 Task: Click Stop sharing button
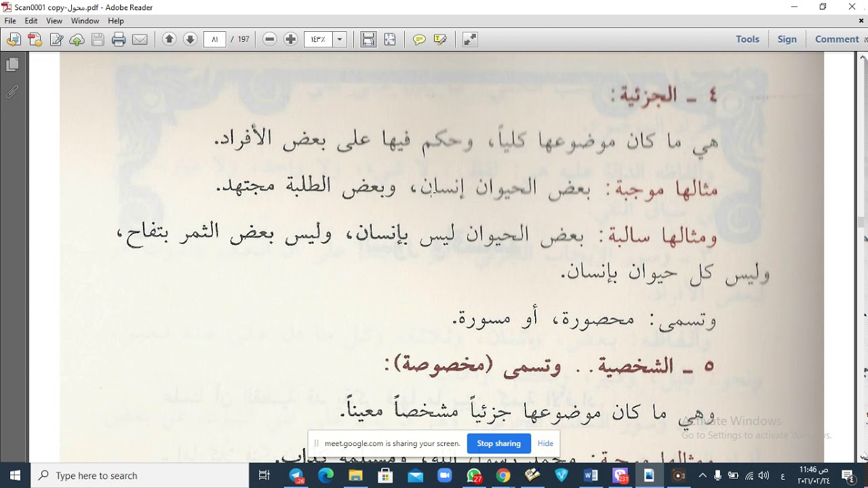pyautogui.click(x=498, y=443)
